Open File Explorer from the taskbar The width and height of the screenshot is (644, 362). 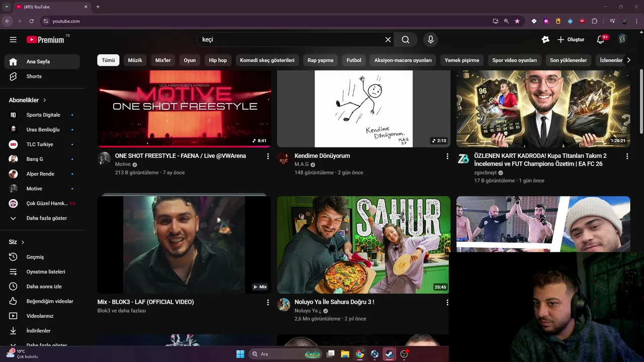345,354
